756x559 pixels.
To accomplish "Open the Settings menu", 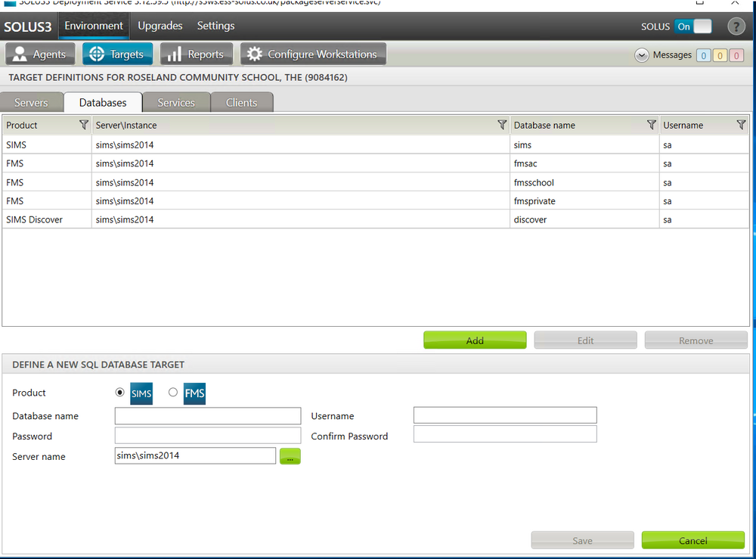I will click(215, 26).
